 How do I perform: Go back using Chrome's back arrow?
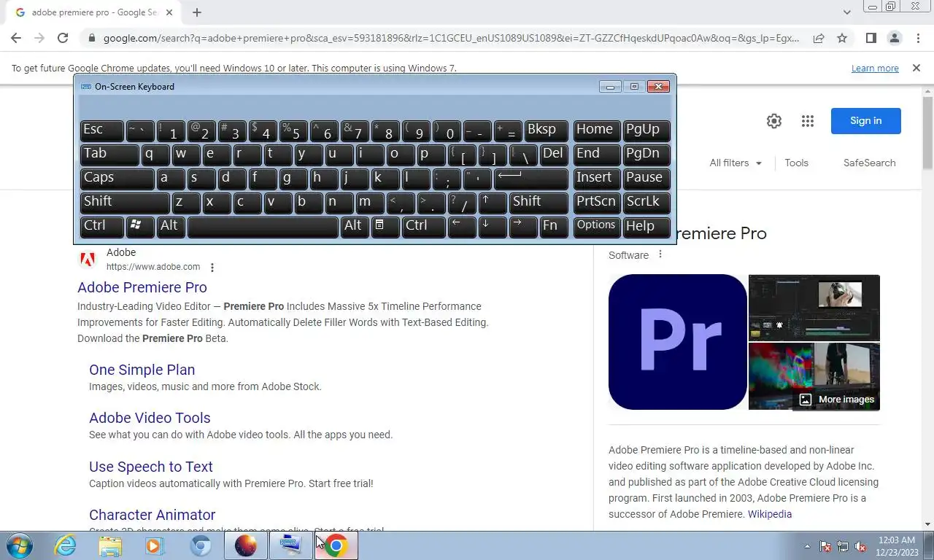pos(16,38)
